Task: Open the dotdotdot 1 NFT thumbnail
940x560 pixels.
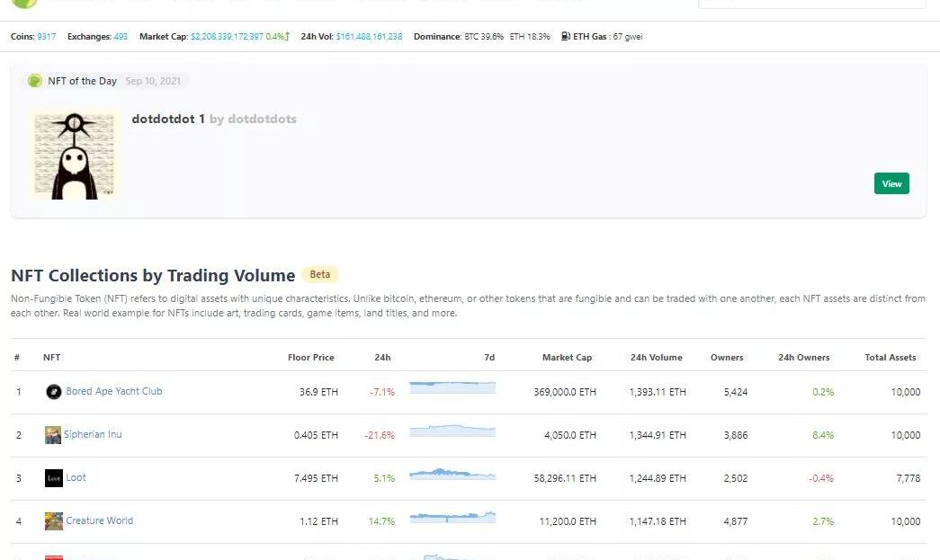Action: 74,155
